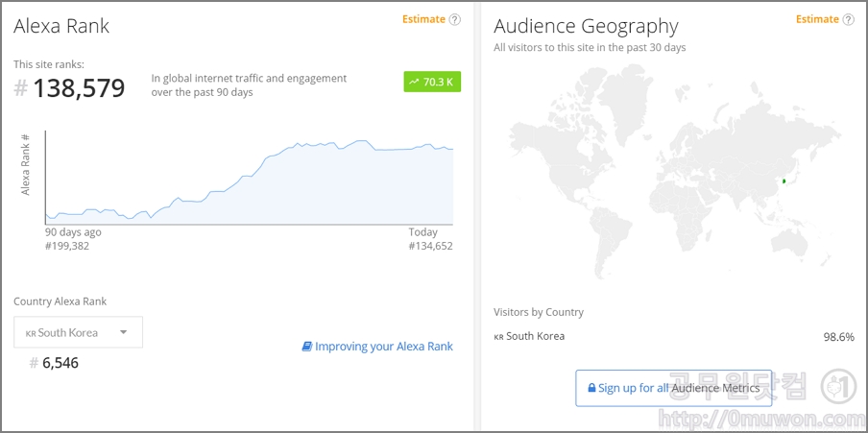The height and width of the screenshot is (433, 868).
Task: Select the South Korea row under Visitors by Country
Action: 672,336
